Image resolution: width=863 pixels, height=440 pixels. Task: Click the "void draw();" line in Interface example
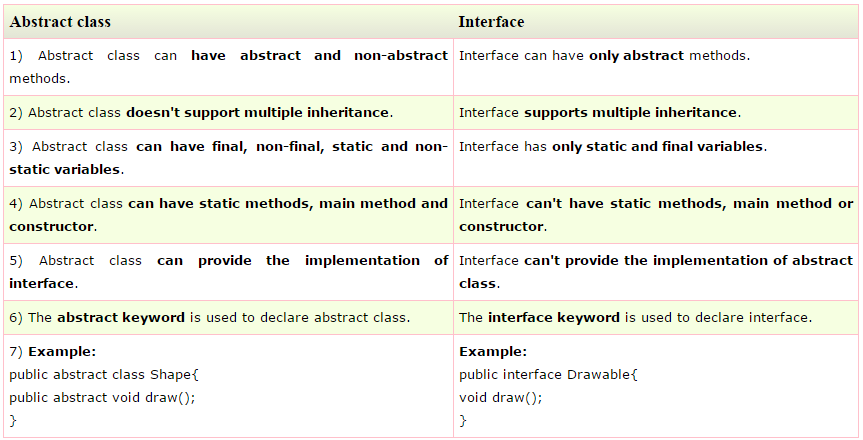(x=500, y=397)
